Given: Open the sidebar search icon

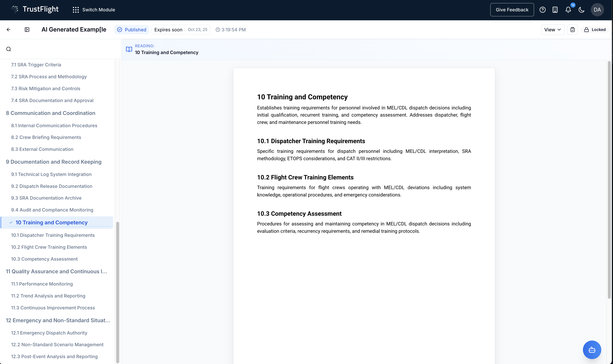Looking at the screenshot, I should click(9, 49).
